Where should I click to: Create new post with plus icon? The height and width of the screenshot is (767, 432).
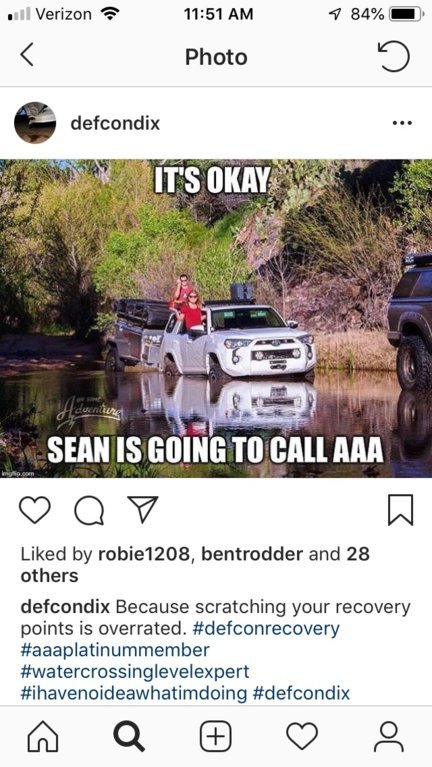tap(216, 737)
